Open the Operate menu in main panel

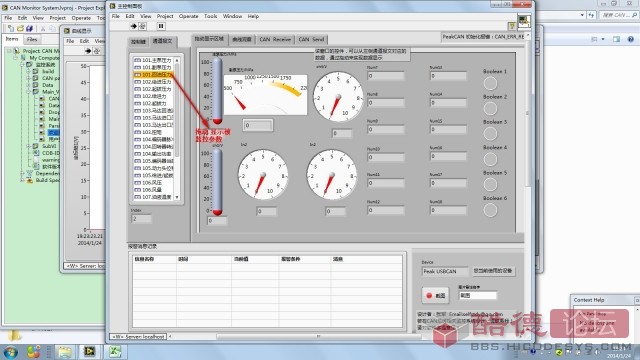pos(189,16)
